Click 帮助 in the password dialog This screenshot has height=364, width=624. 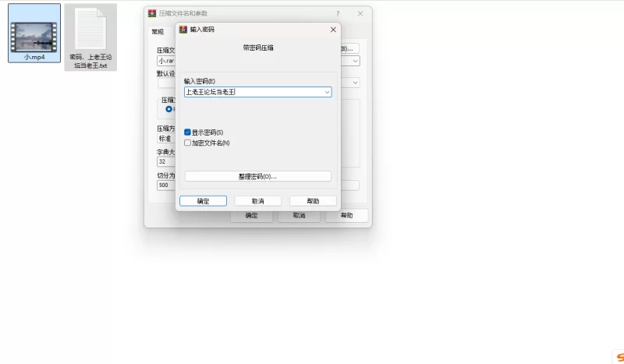tap(313, 201)
